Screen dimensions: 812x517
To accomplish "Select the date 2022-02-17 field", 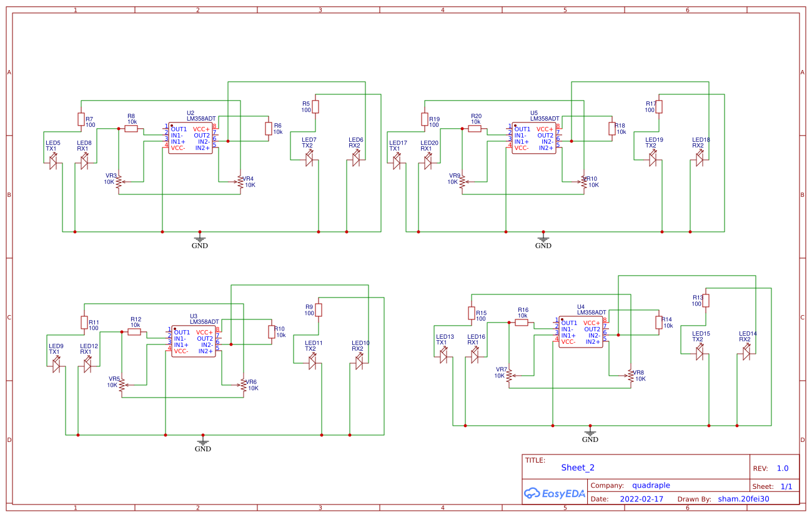I will pos(641,499).
